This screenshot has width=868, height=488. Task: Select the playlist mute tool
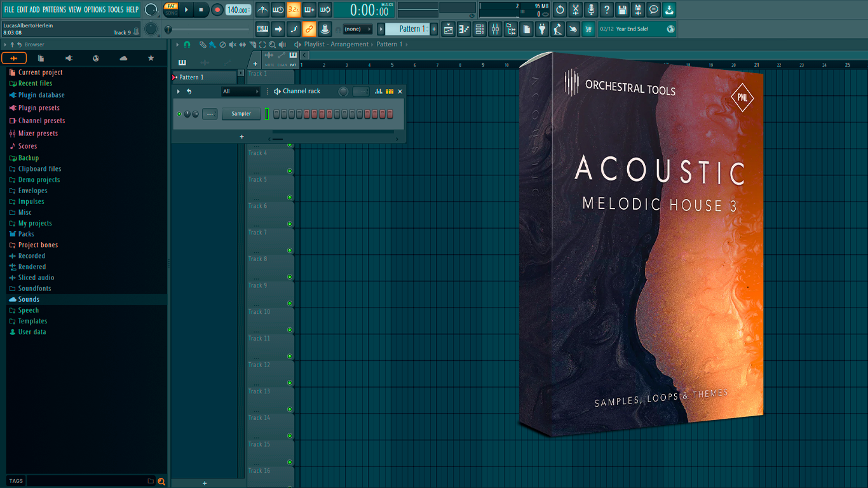[233, 44]
